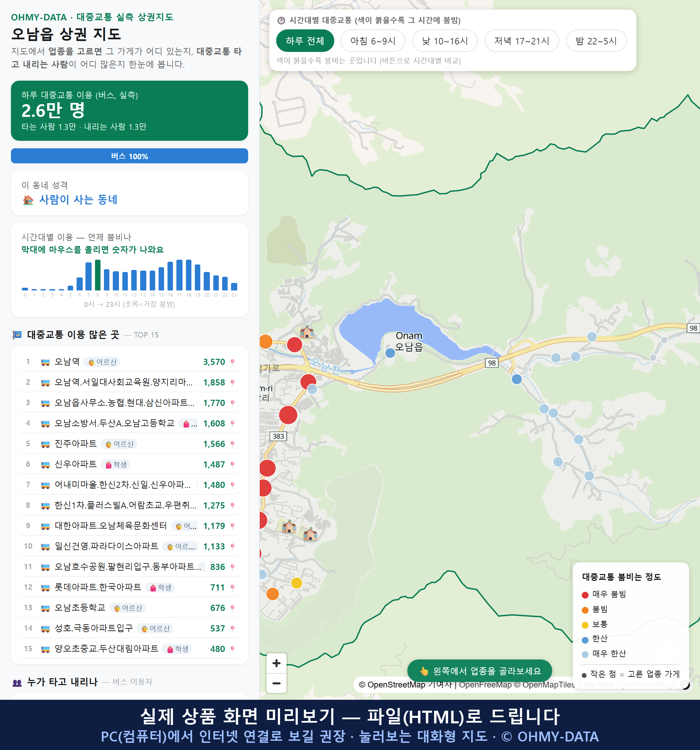Image resolution: width=700 pixels, height=750 pixels.
Task: Click the green peak bar at hour 8
Action: coord(98,275)
